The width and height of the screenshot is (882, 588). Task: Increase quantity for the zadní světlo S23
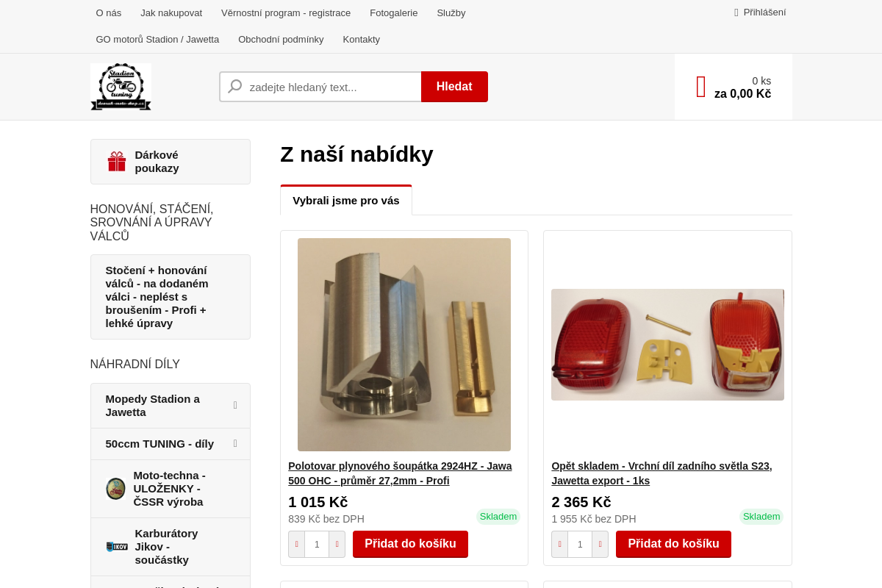pos(600,545)
